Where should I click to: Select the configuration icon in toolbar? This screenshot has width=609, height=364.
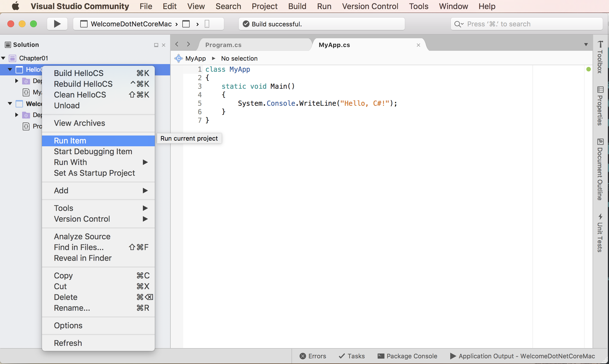pyautogui.click(x=186, y=24)
